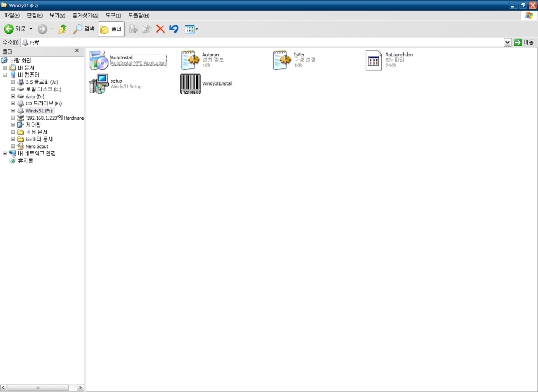Select the setup Windy31 Setup icon
The width and height of the screenshot is (538, 392).
point(99,84)
